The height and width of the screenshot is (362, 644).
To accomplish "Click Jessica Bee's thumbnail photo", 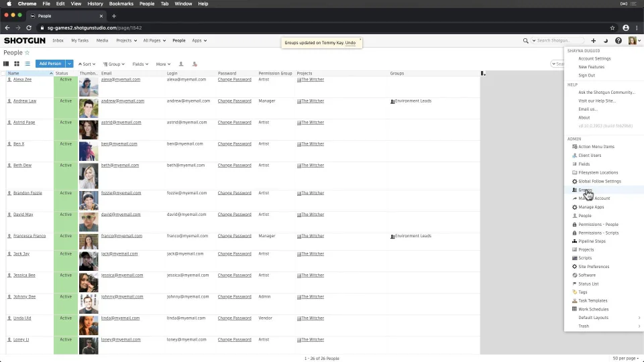I will [x=89, y=282].
